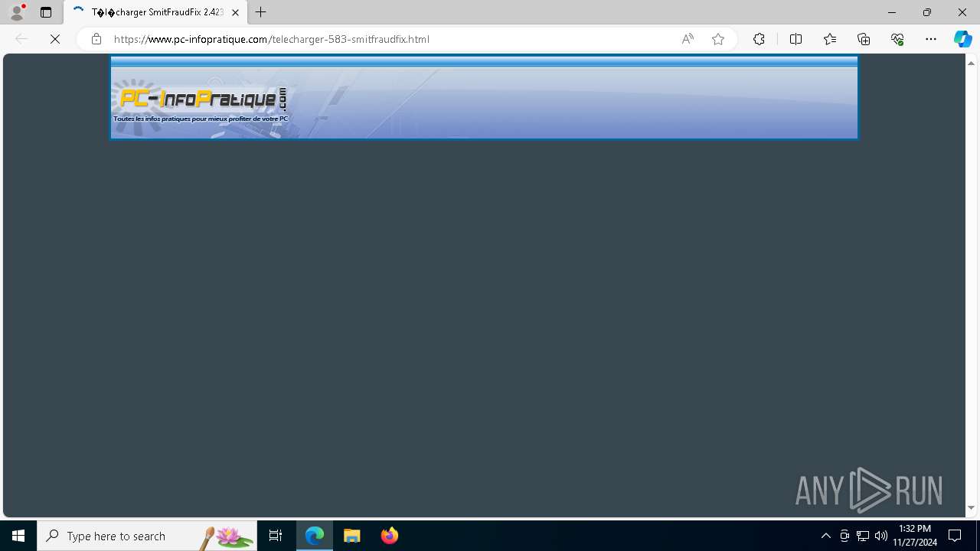Screen dimensions: 980x551
Task: Open the Edge profile icon
Action: click(17, 12)
